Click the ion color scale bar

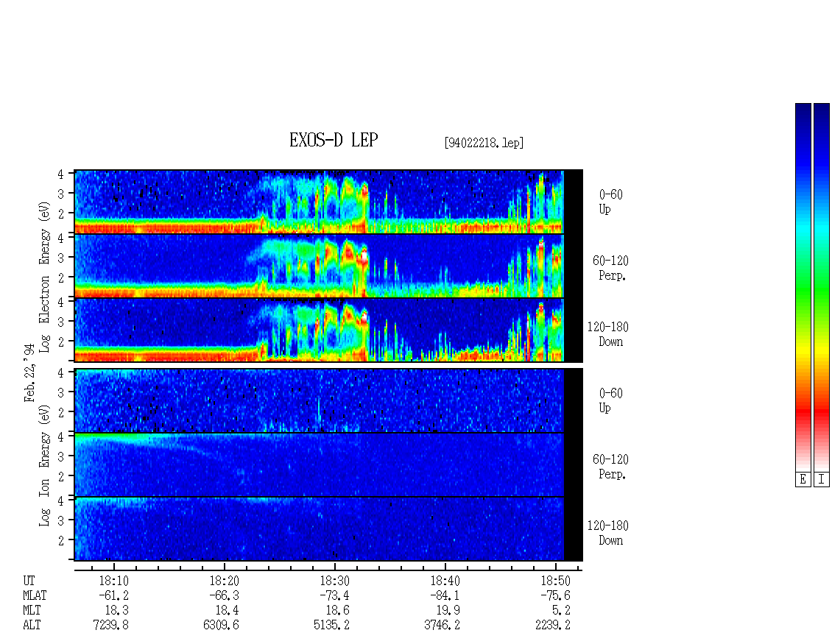(822, 286)
